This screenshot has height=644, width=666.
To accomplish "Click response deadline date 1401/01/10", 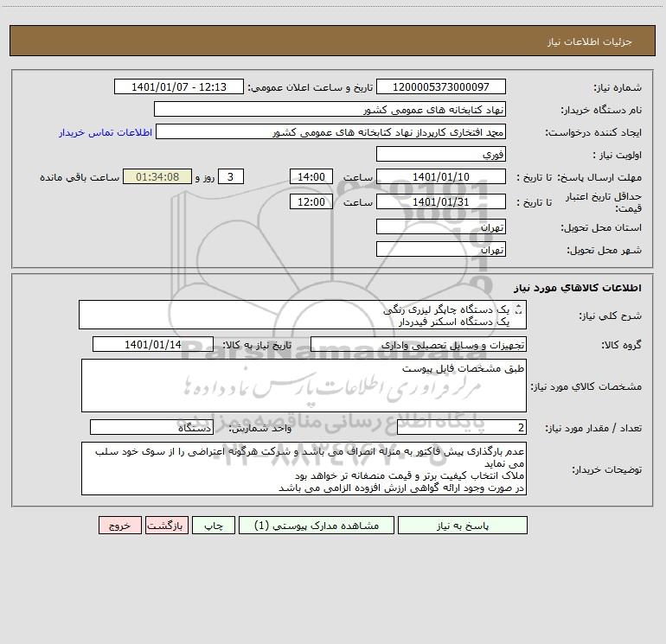I will click(441, 176).
